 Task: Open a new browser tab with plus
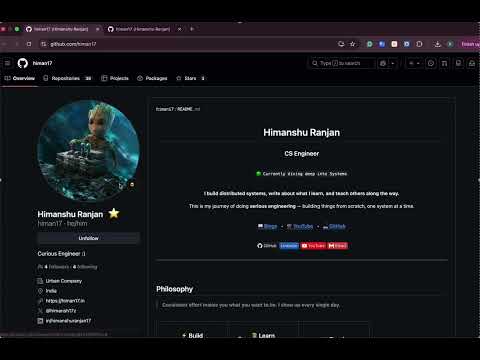click(192, 29)
